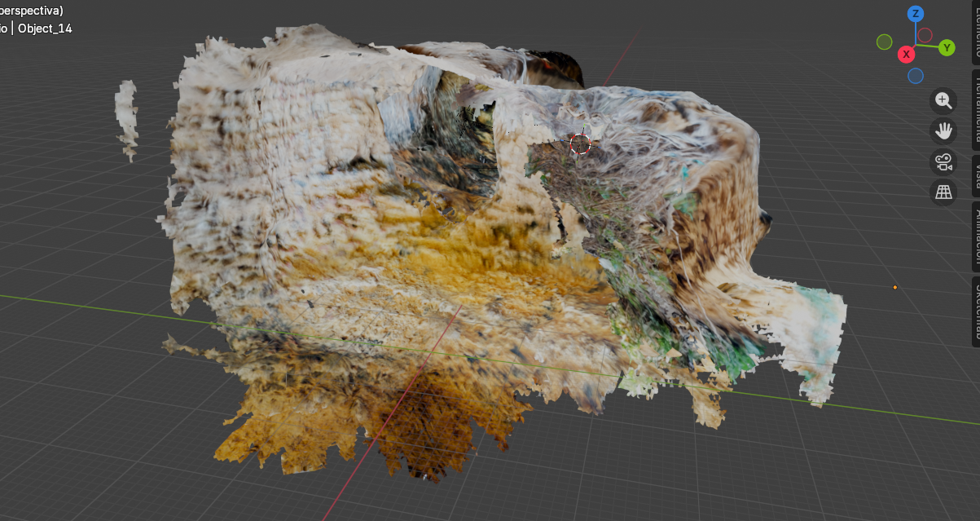Click the 3D cursor on the mesh
The height and width of the screenshot is (521, 980).
pyautogui.click(x=579, y=144)
